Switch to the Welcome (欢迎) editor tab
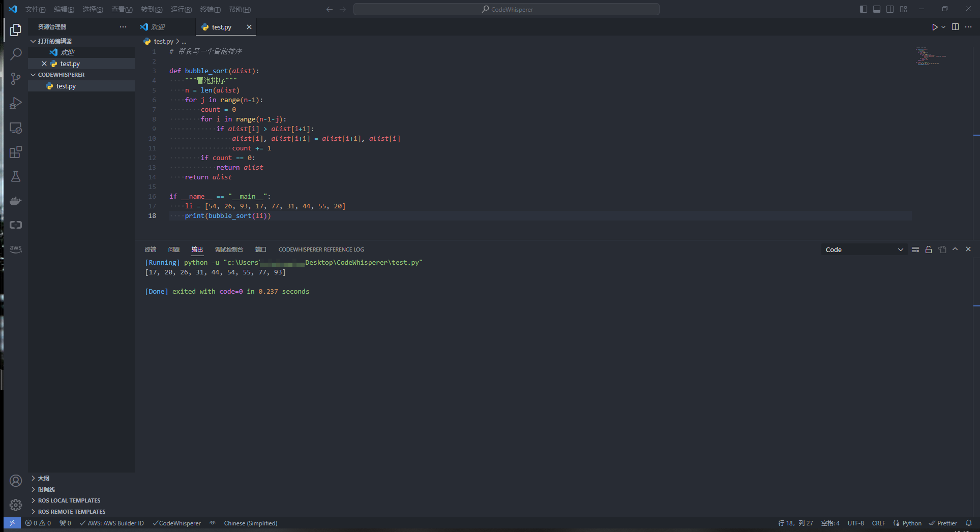 (165, 27)
